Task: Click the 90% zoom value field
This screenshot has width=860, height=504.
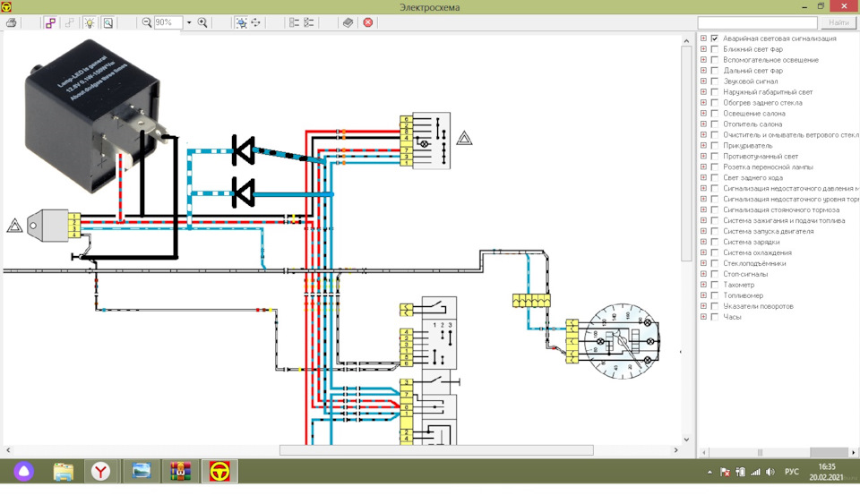Action: [x=168, y=22]
